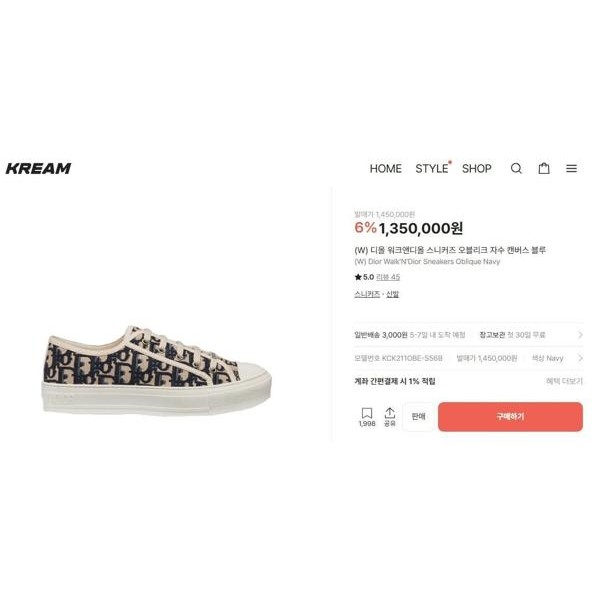Click the 판매 sell button
This screenshot has height=600, width=600.
click(x=418, y=417)
